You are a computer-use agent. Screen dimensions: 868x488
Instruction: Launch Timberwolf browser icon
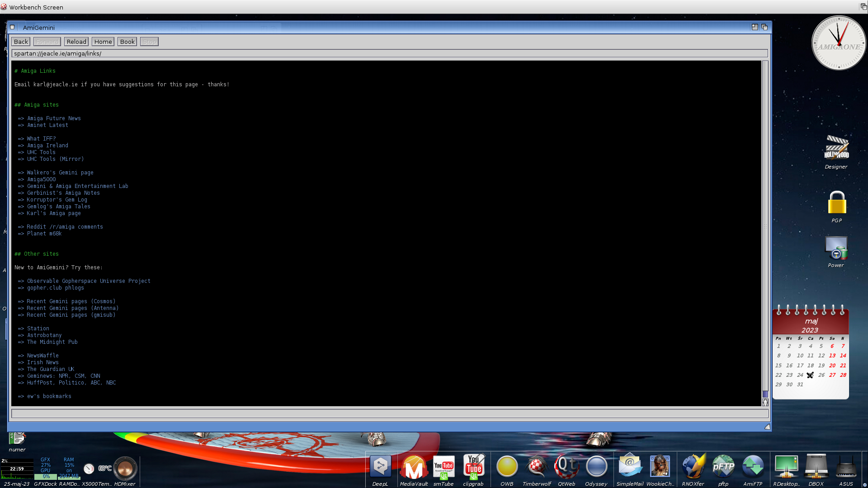coord(537,467)
